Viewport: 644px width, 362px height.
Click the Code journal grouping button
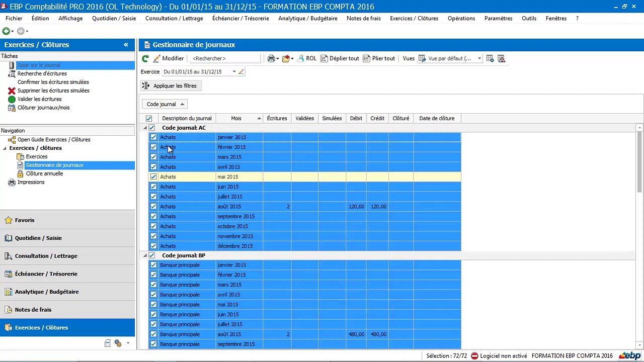[165, 104]
